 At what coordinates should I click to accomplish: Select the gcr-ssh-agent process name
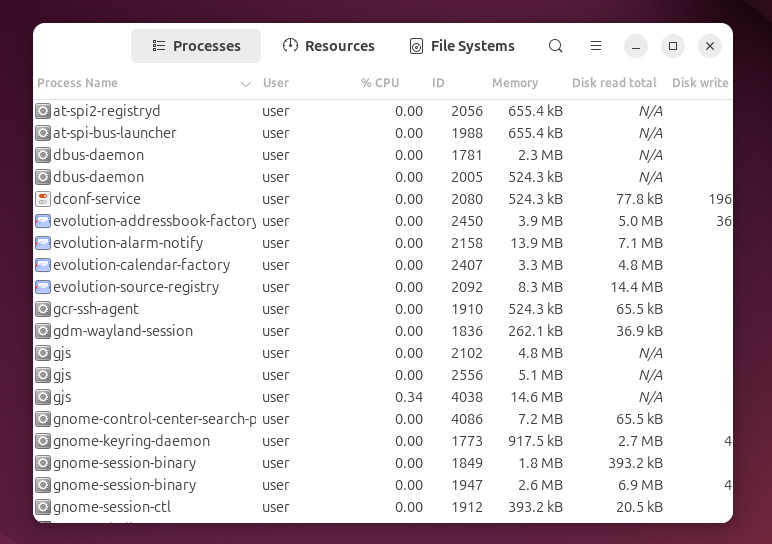[x=96, y=309]
